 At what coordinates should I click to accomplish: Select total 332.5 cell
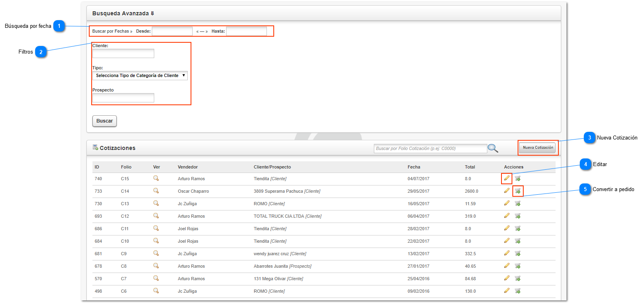[x=470, y=254]
